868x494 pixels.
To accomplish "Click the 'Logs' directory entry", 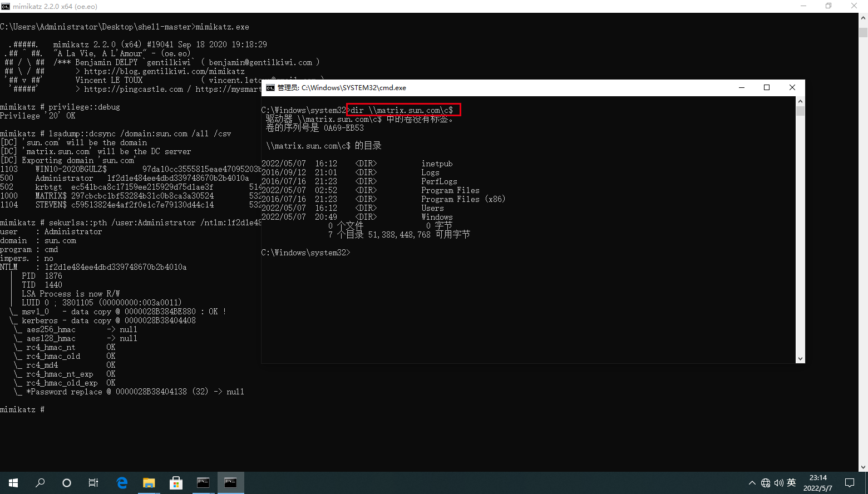I will point(430,172).
